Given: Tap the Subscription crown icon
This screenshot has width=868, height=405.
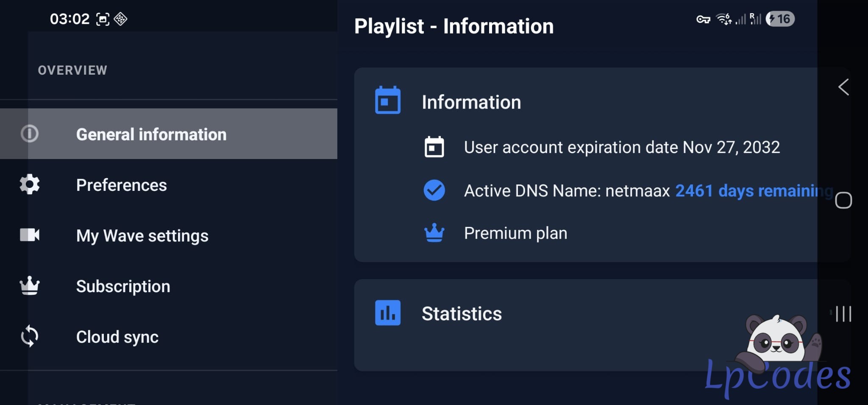Looking at the screenshot, I should pyautogui.click(x=30, y=286).
